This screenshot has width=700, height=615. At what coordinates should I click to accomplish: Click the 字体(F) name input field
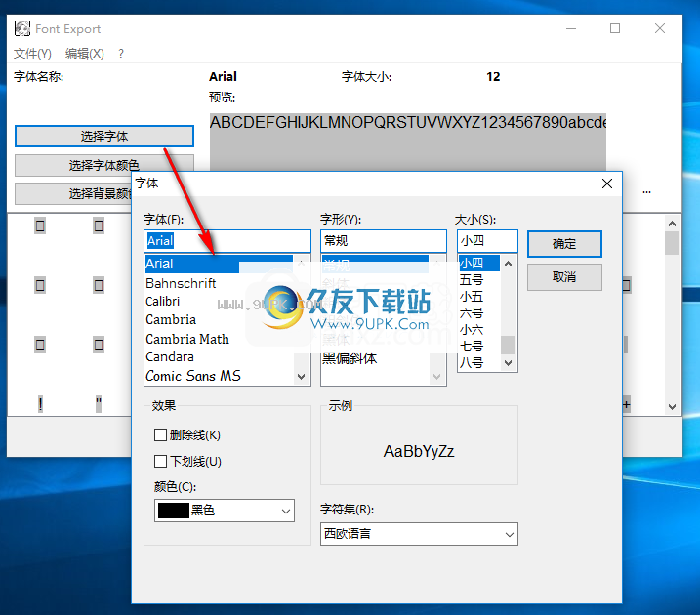point(227,241)
